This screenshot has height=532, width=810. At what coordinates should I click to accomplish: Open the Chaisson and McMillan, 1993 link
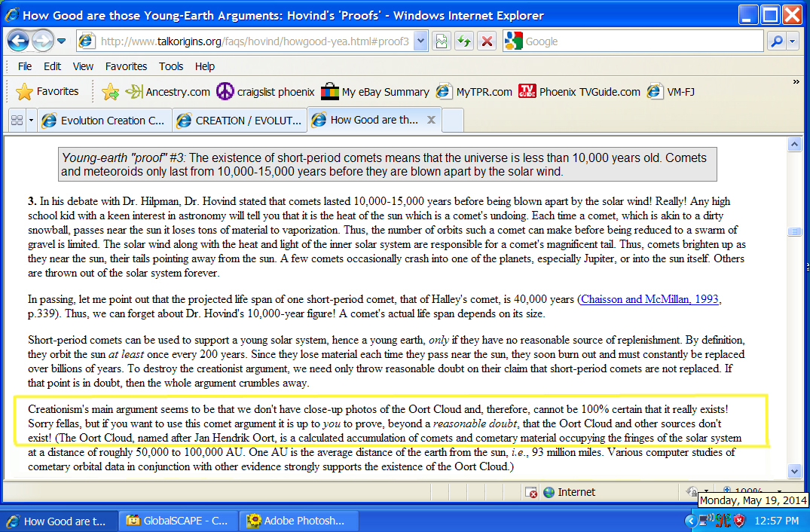tap(650, 299)
